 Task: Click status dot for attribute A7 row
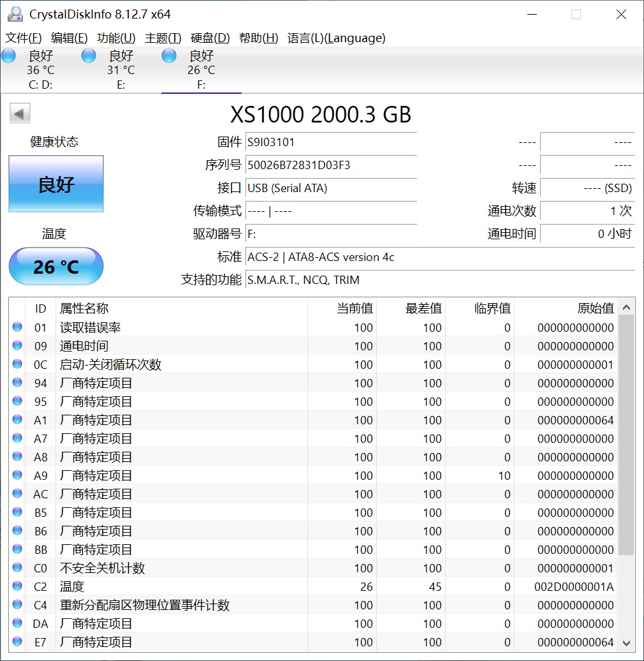click(17, 438)
